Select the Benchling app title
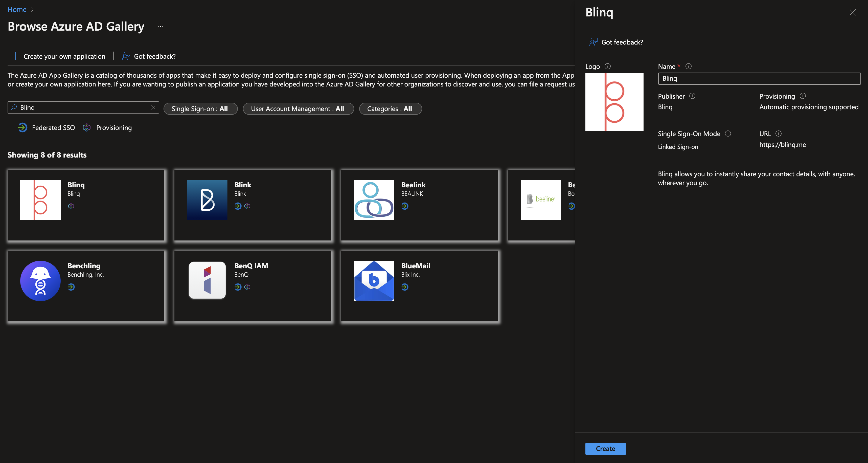 pos(84,266)
